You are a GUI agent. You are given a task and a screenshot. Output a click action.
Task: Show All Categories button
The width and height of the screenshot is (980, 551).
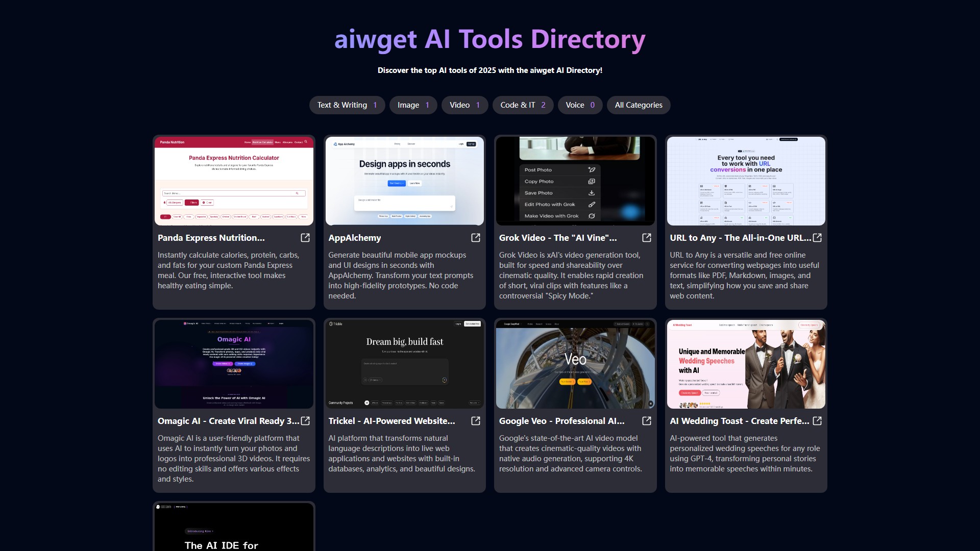click(639, 105)
